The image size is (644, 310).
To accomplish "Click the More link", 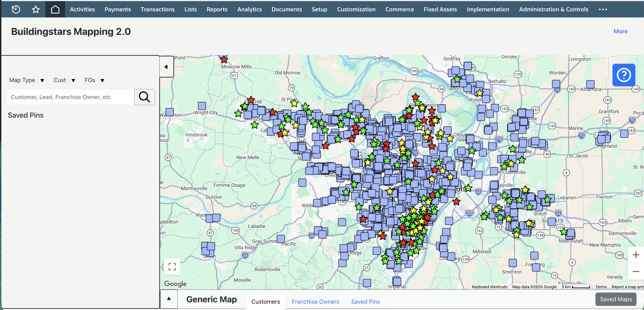I will click(620, 31).
